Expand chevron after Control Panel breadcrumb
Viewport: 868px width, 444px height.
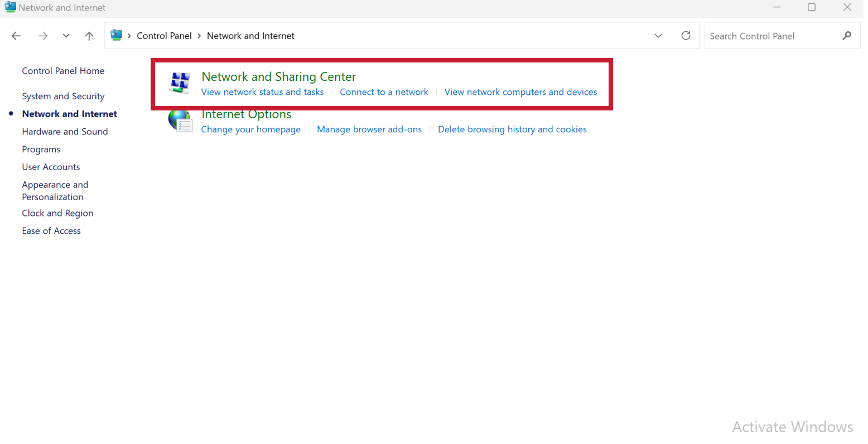(x=199, y=36)
